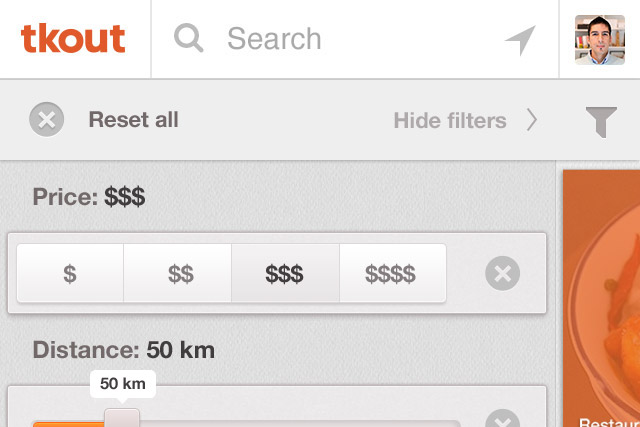Click the Reset all label
The image size is (640, 427).
click(133, 120)
